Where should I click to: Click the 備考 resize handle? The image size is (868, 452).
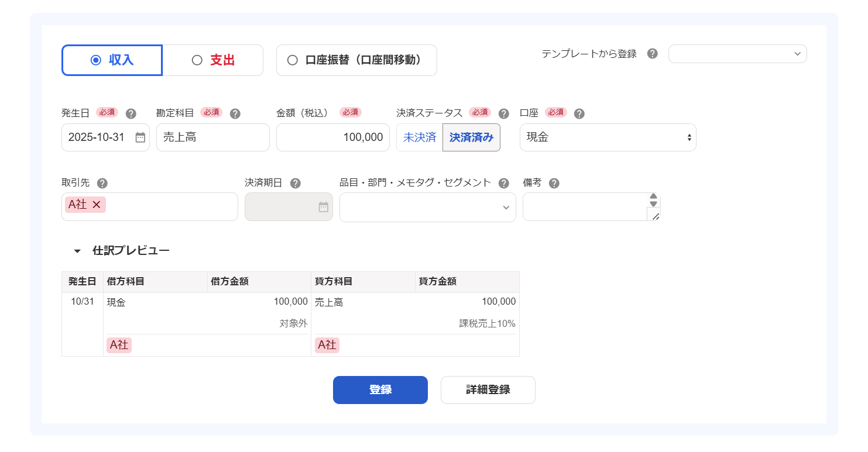655,216
